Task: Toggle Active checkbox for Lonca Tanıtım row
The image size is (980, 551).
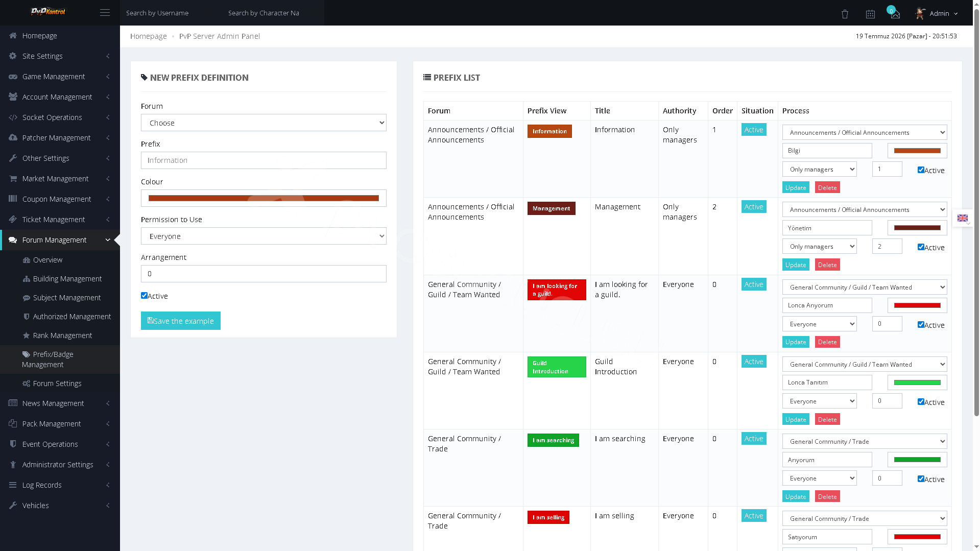Action: (921, 402)
